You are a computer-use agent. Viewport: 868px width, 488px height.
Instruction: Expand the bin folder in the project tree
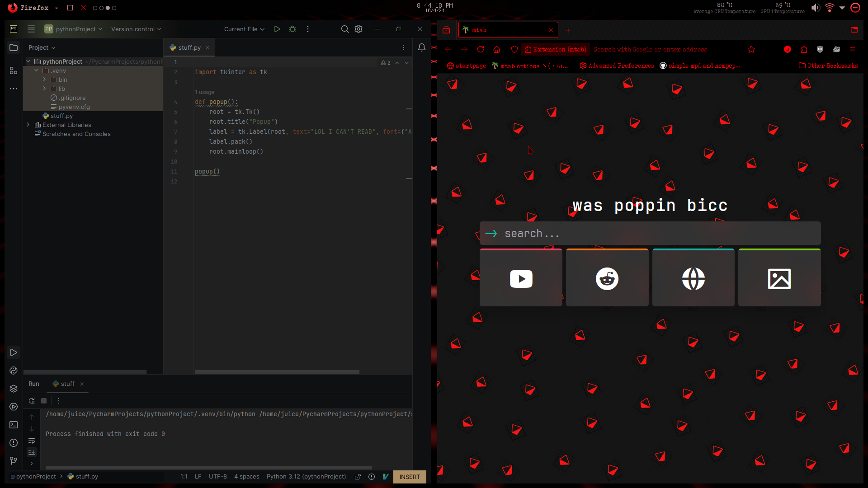point(44,80)
